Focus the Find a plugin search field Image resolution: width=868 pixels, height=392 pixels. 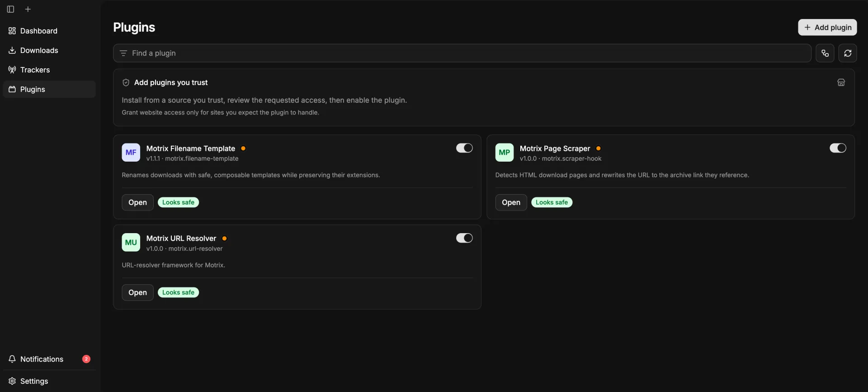tap(462, 53)
